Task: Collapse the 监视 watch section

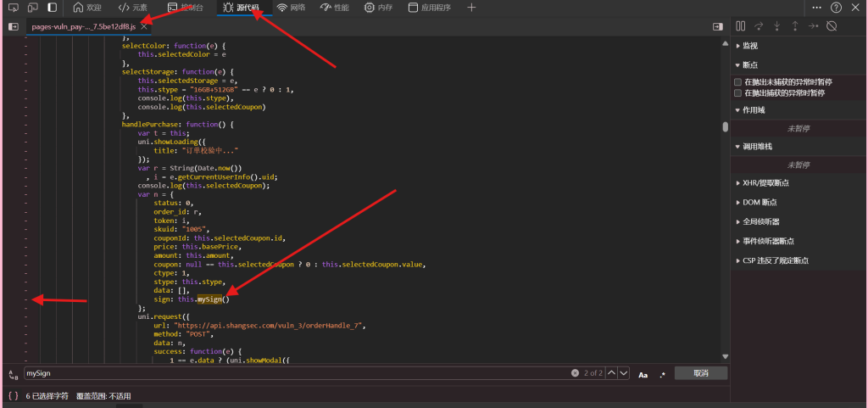Action: tap(749, 46)
